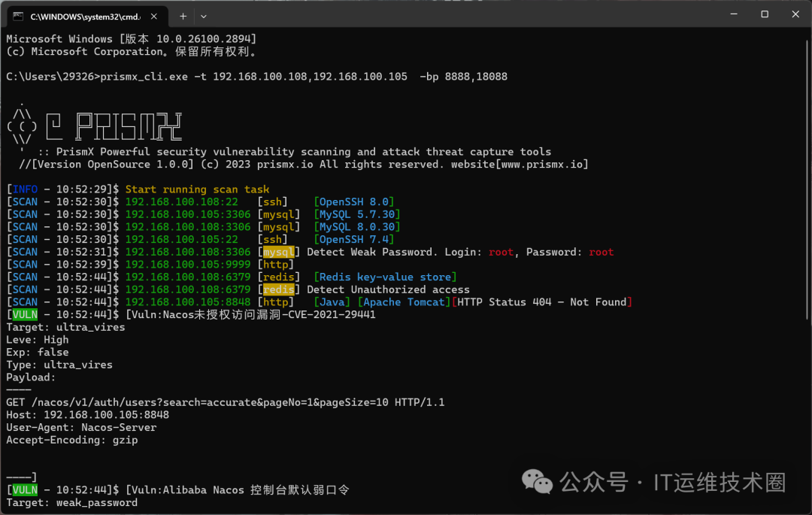This screenshot has height=515, width=812.
Task: Click 'Target: ultra_vires' text
Action: [65, 328]
